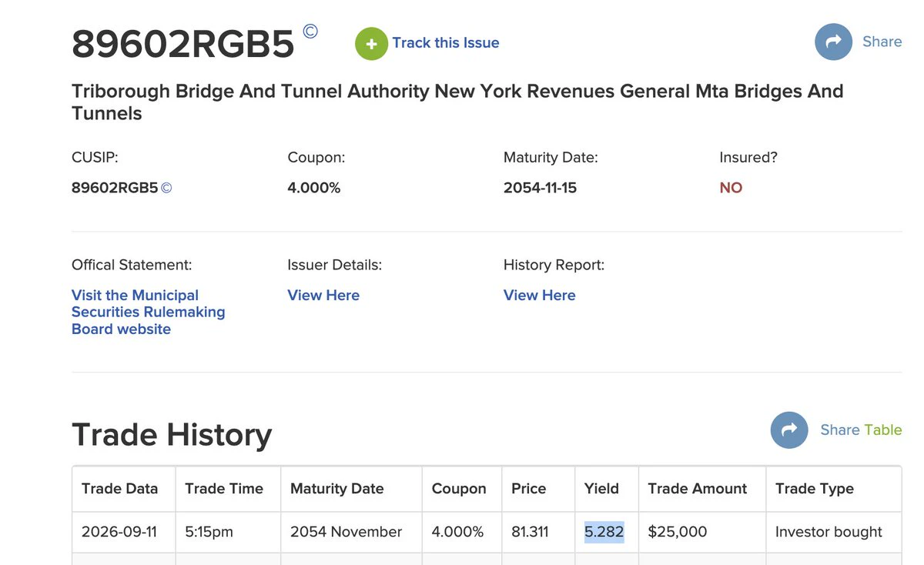Click the blue Share arrow icon at top
This screenshot has height=565, width=924.
click(833, 42)
